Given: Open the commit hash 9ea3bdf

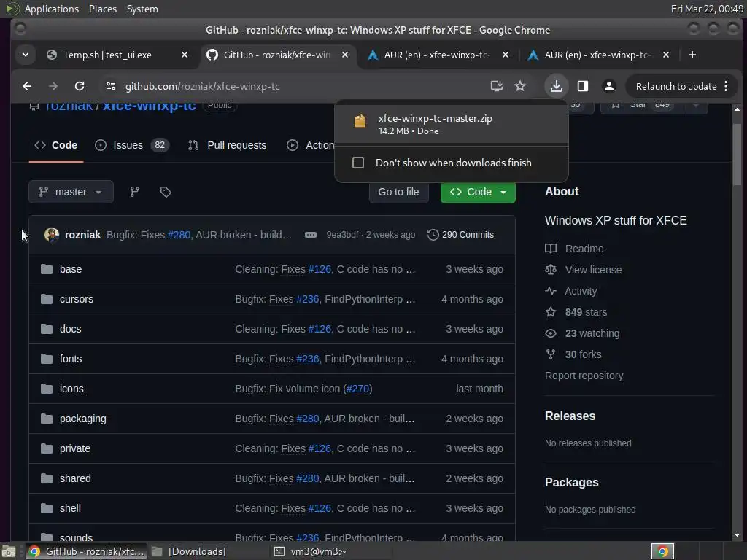Looking at the screenshot, I should tap(342, 235).
